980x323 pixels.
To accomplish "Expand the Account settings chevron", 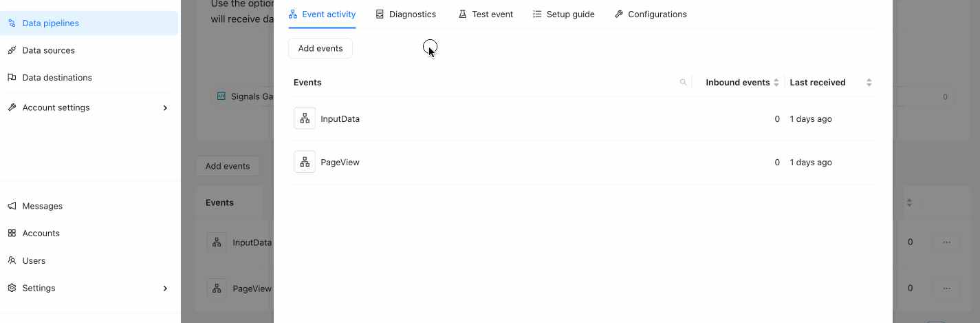I will coord(165,108).
